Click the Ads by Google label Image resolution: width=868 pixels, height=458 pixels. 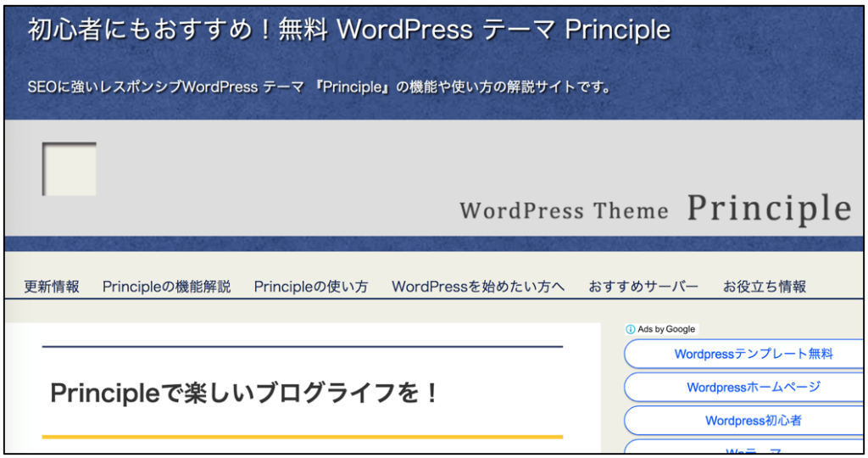point(666,329)
